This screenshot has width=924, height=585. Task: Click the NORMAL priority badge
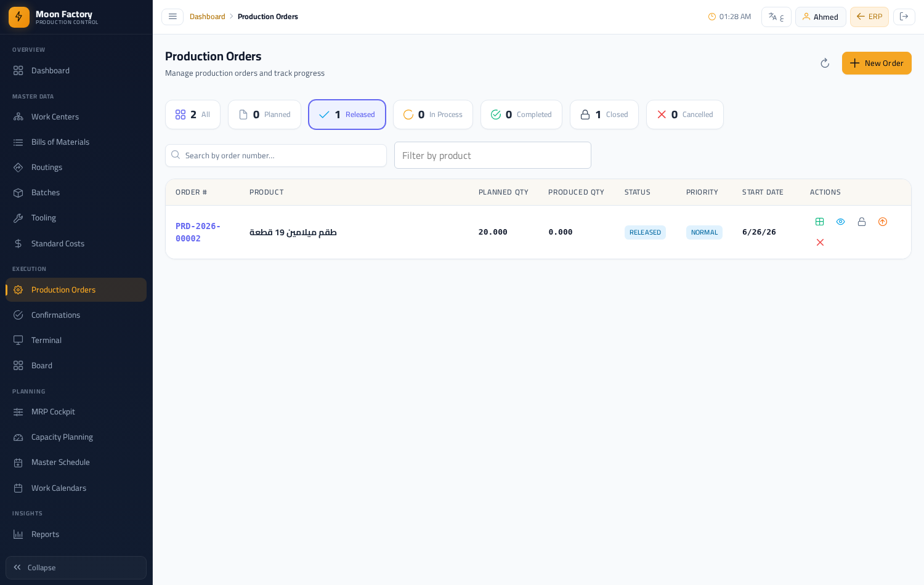tap(704, 232)
